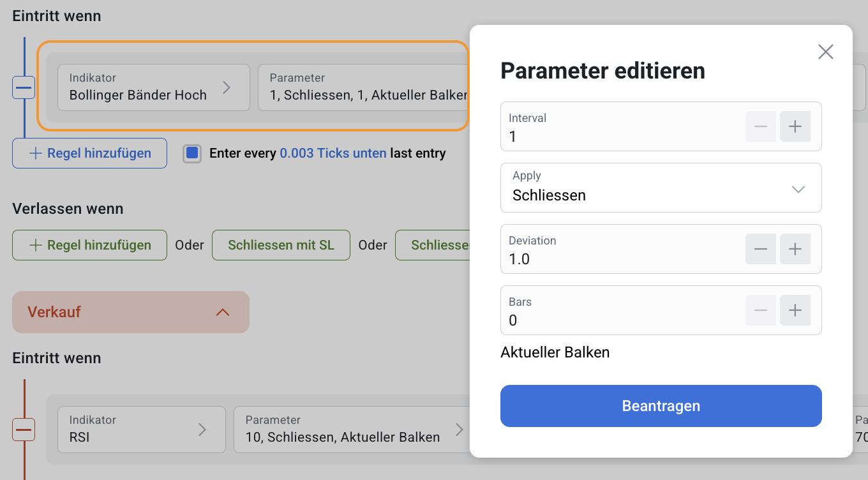Increase the Deviation value with plus
This screenshot has width=868, height=480.
pyautogui.click(x=795, y=249)
